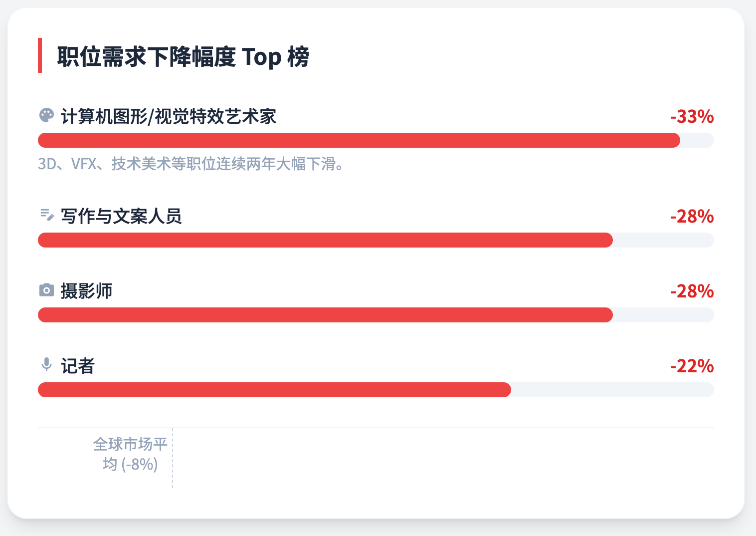Click the red progress bar under 摄影师
Image resolution: width=756 pixels, height=536 pixels.
325,315
